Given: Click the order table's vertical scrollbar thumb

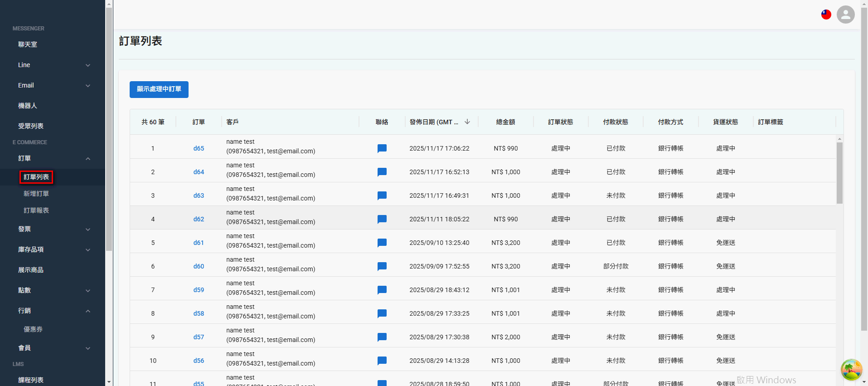Looking at the screenshot, I should [x=839, y=173].
